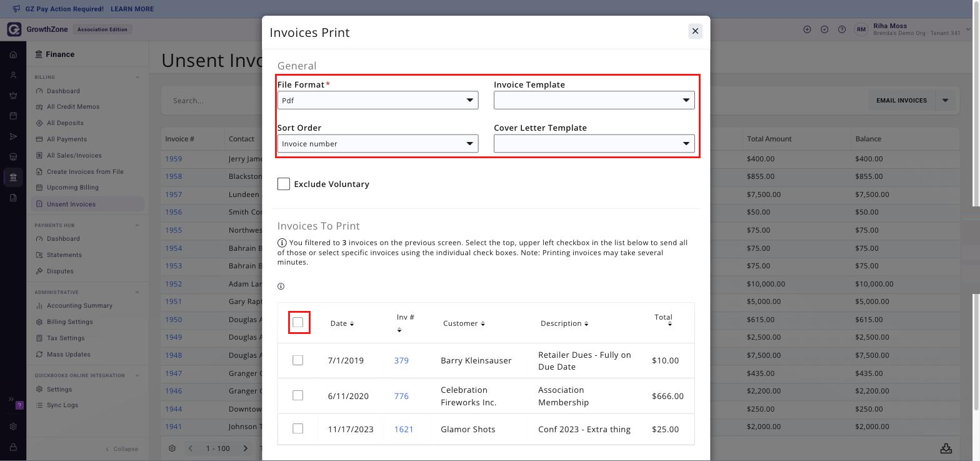Open the Cover Letter Template dropdown
The image size is (980, 461).
(x=594, y=143)
